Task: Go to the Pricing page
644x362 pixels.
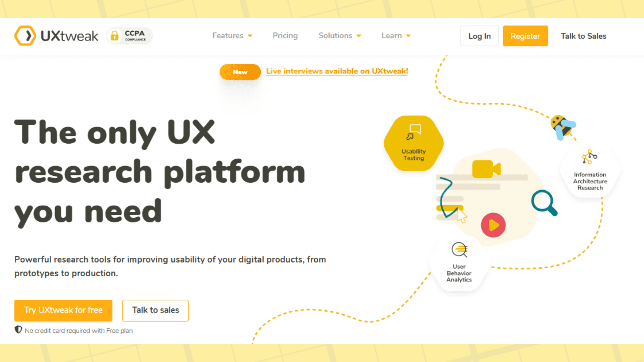Action: pyautogui.click(x=285, y=35)
